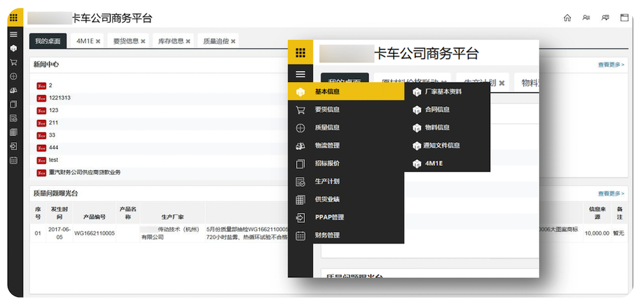Screen dimensions: 644x306
Task: Click the yellow app grid icon at top-left corner
Action: [x=13, y=18]
